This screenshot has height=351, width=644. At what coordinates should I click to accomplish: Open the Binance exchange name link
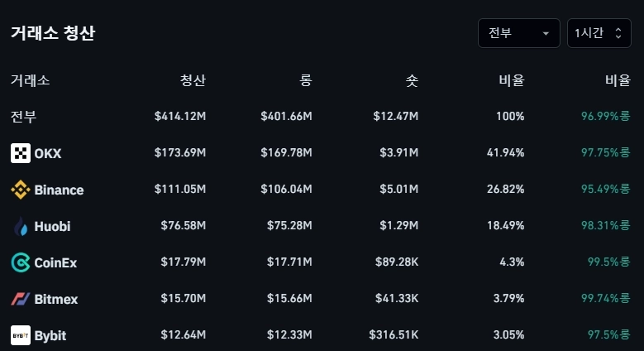click(59, 190)
